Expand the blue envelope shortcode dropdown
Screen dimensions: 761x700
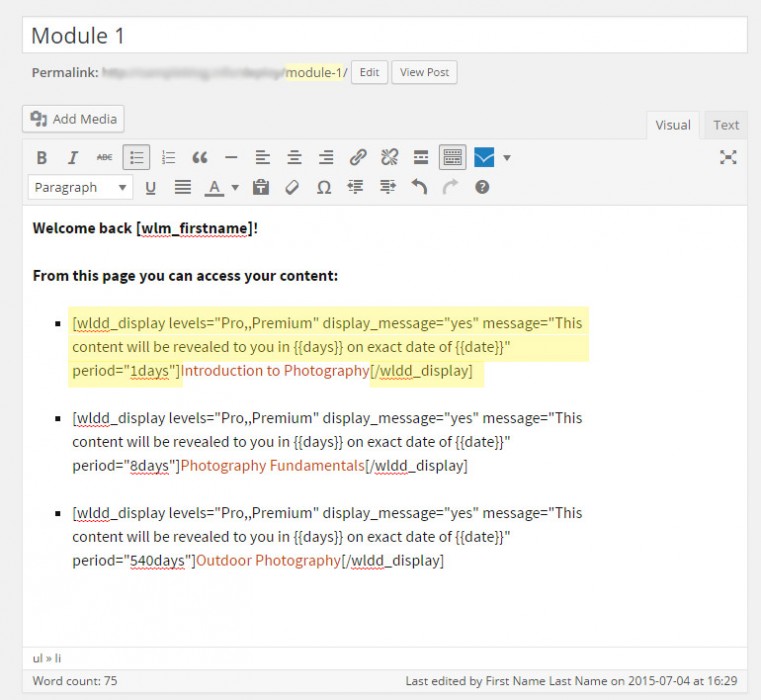pos(507,158)
